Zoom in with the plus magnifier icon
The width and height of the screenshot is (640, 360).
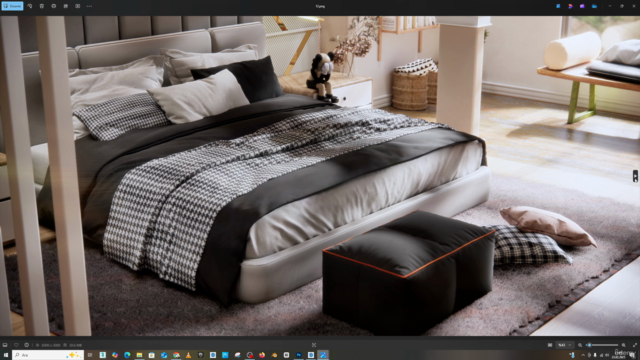[623, 345]
